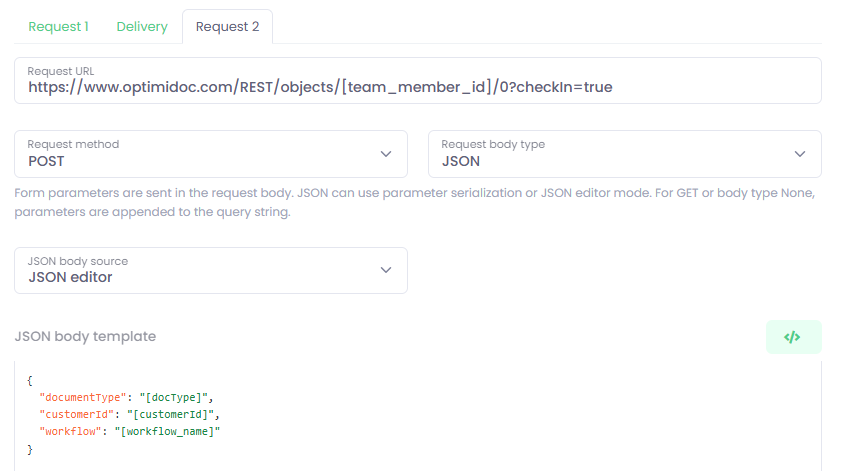The width and height of the screenshot is (844, 471).
Task: Click the JSON body template heading
Action: coord(85,336)
